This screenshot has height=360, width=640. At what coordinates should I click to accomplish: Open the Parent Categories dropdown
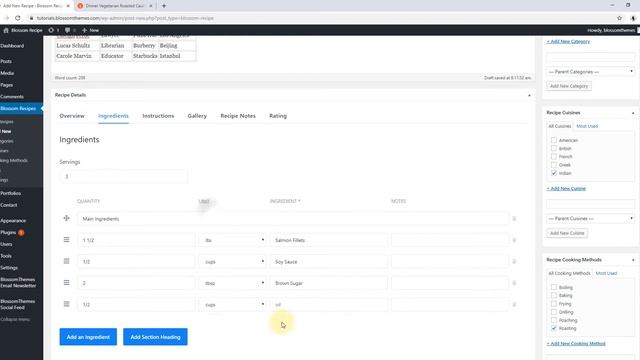[x=591, y=72]
